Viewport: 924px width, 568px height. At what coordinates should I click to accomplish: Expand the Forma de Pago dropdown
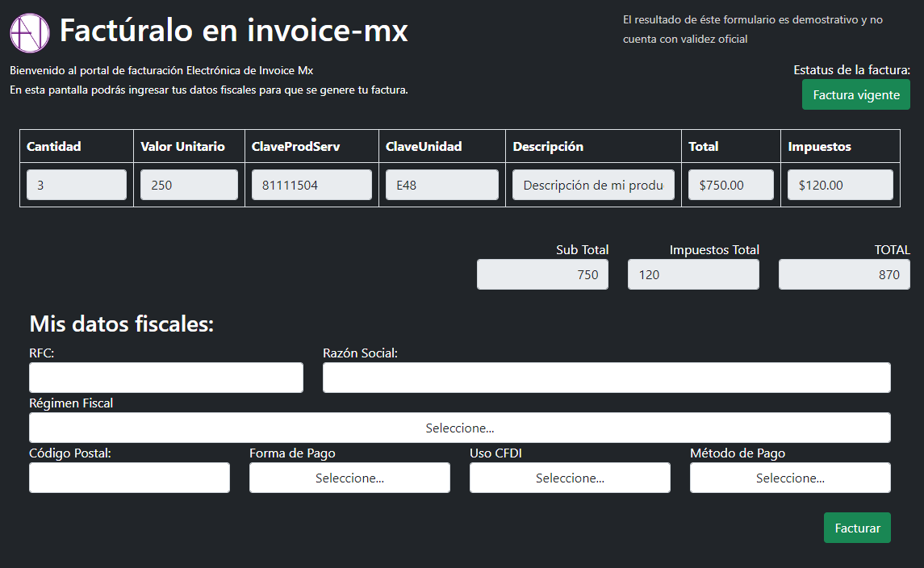coord(349,478)
